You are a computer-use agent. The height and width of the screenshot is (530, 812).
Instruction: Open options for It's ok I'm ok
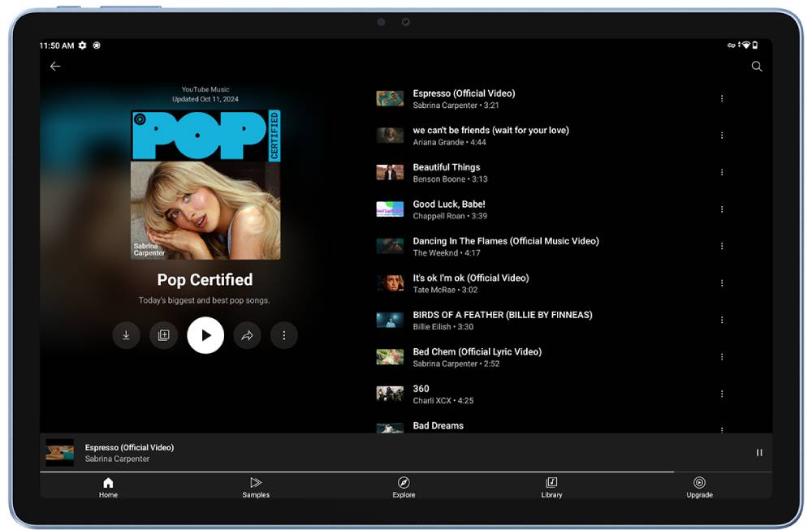tap(722, 283)
